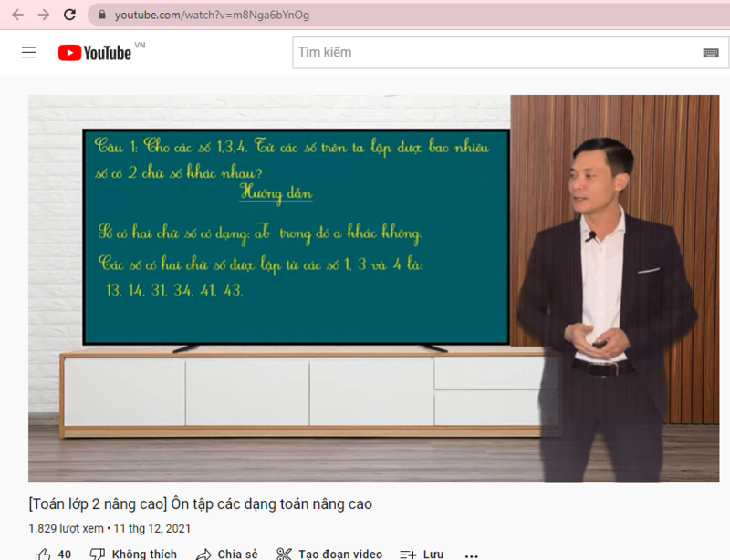The height and width of the screenshot is (560, 730).
Task: Click the YouTube logo
Action: tap(95, 53)
